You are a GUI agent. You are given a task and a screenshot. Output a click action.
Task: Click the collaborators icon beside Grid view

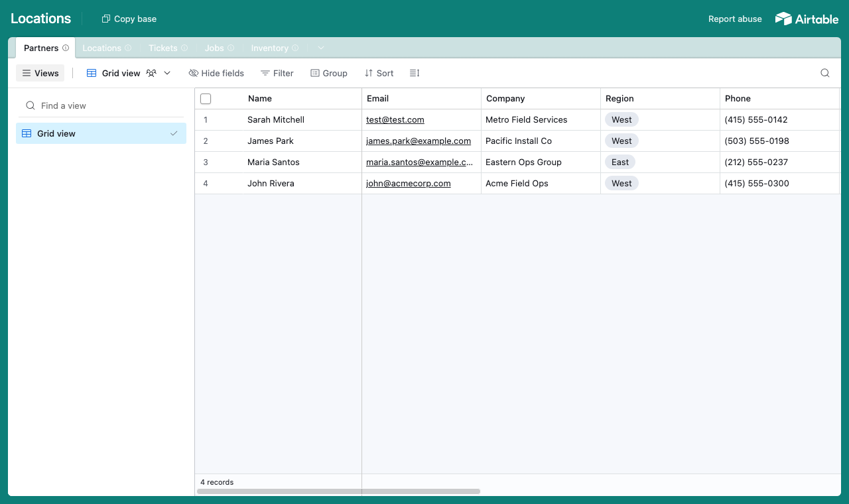pyautogui.click(x=151, y=73)
